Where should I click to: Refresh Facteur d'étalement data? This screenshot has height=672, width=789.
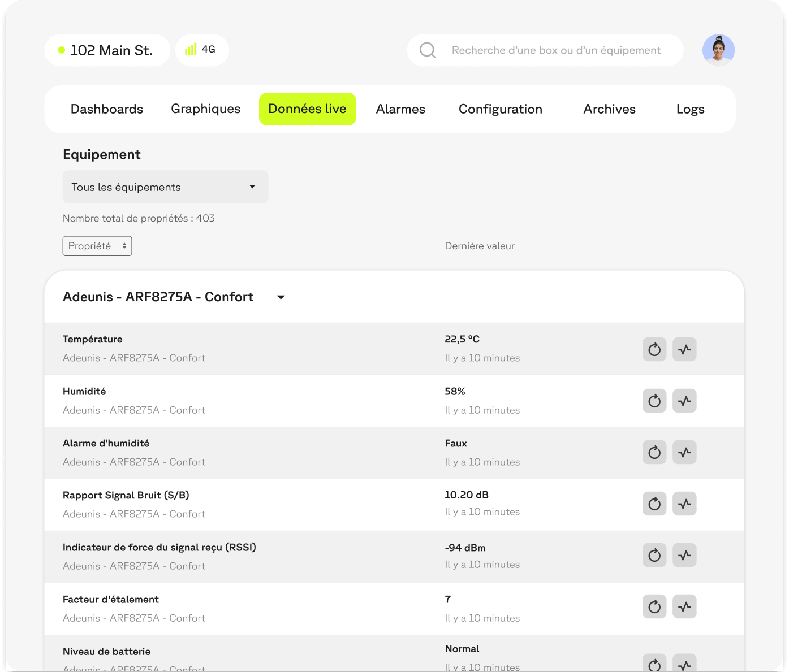(x=654, y=606)
